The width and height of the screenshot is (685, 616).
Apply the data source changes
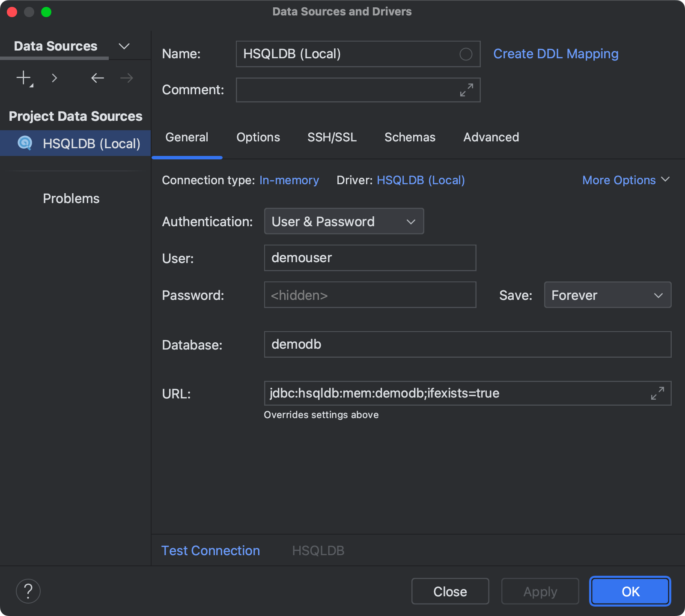pyautogui.click(x=540, y=591)
